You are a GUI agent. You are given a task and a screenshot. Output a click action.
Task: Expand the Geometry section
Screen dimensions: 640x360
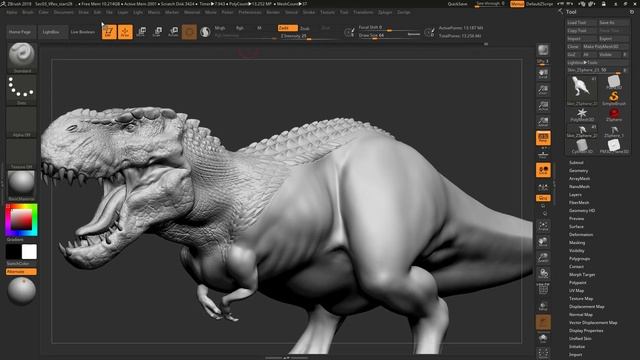tap(578, 171)
